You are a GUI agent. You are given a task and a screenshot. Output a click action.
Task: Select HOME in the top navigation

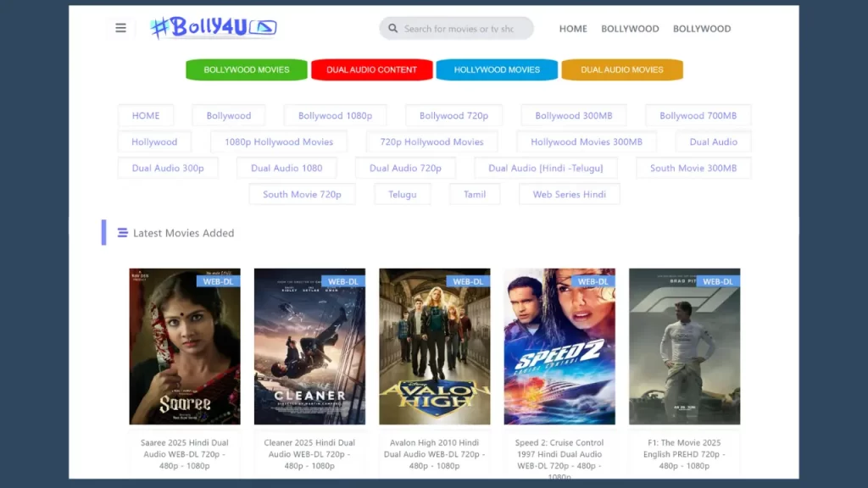[572, 28]
